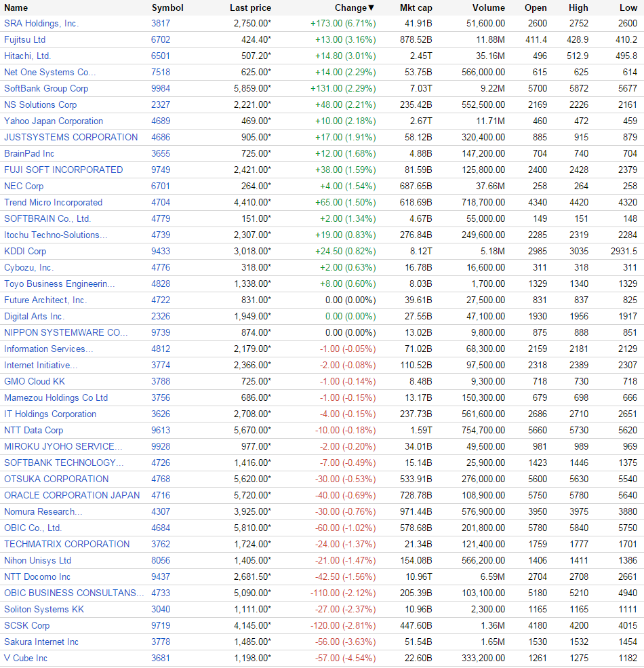The image size is (644, 668).
Task: Open the SCSK Corp link
Action: point(27,625)
